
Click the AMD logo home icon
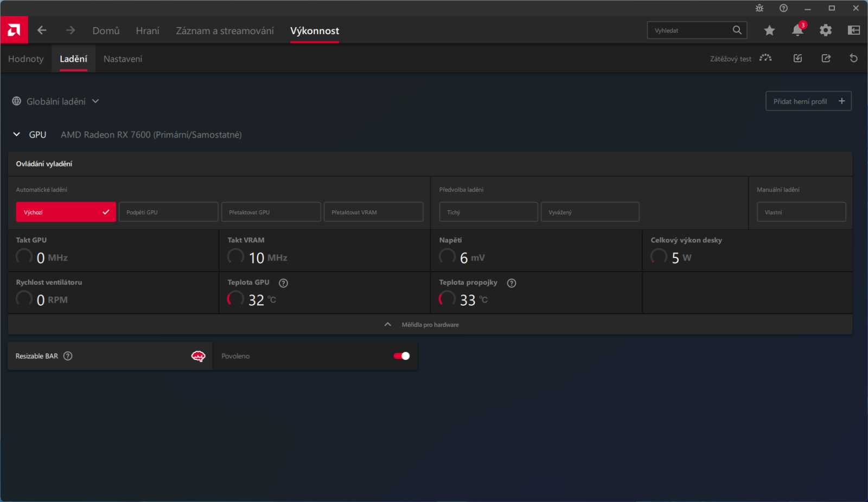coord(14,30)
